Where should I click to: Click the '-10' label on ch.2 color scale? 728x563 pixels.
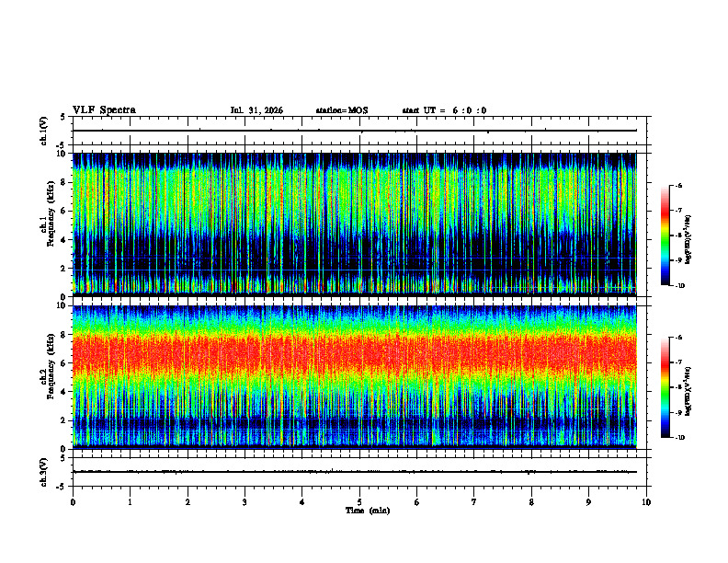[x=680, y=438]
